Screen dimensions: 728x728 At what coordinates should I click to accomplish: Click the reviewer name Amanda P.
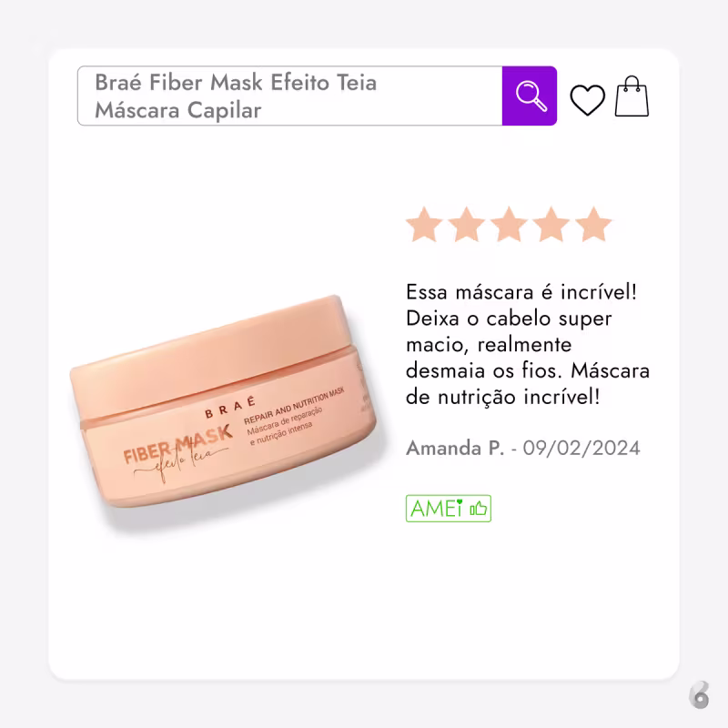tap(455, 448)
